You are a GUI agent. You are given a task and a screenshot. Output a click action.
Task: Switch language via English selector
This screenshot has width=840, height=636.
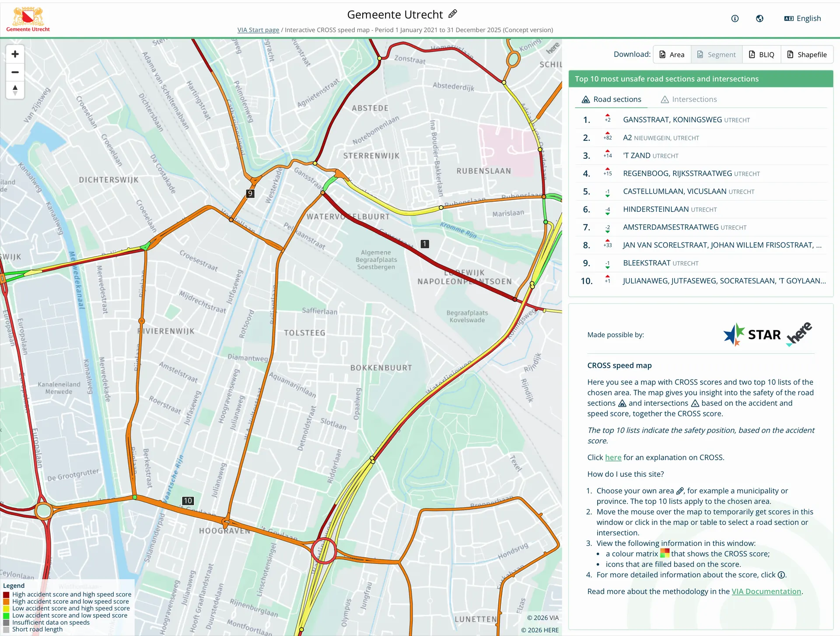point(802,18)
